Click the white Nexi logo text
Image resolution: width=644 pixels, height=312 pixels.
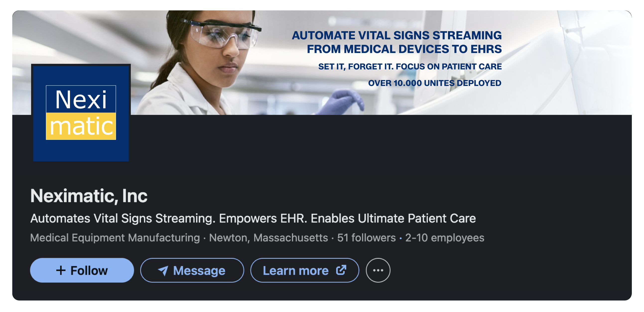(x=81, y=99)
